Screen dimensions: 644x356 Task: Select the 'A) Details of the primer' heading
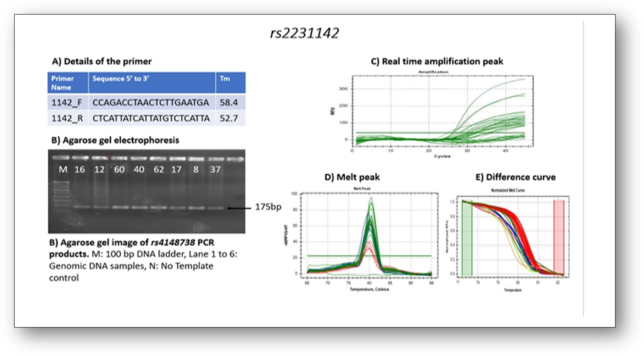[x=102, y=61]
